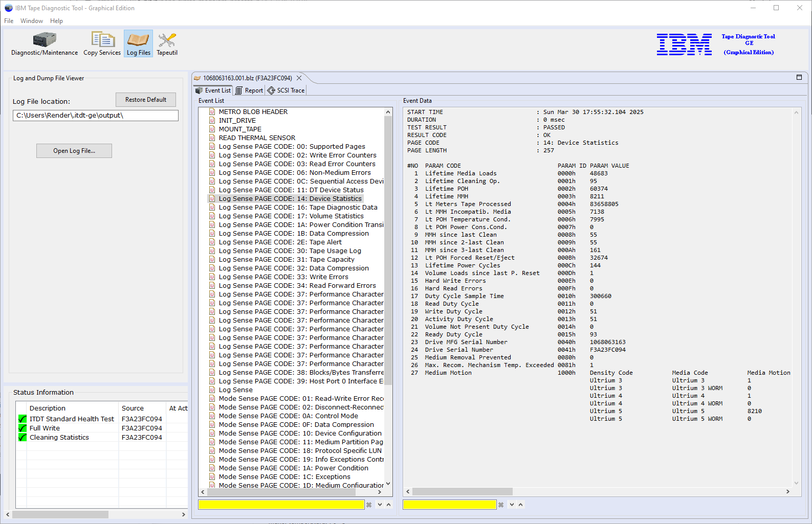Select Log Sense PAGE CODE: 17: Volume Statistics
This screenshot has height=524, width=812.
pos(291,216)
